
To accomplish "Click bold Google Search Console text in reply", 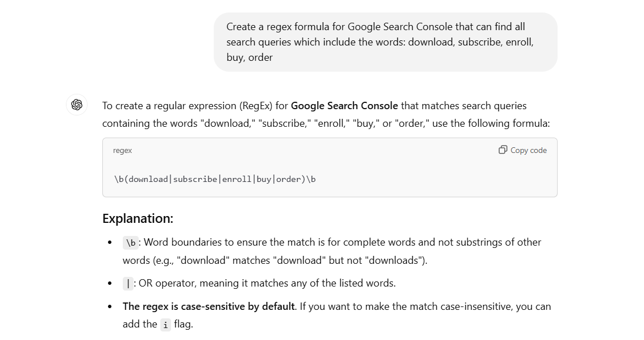I will point(344,106).
